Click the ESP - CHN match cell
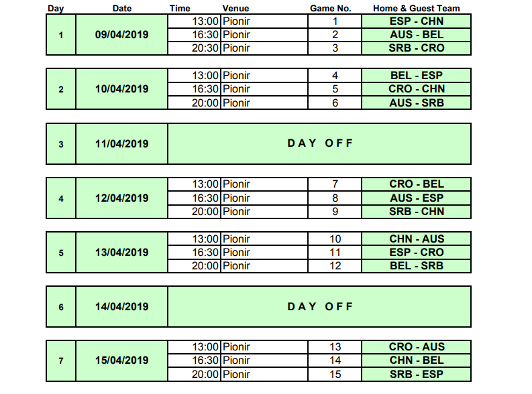532x394 pixels. coord(416,21)
